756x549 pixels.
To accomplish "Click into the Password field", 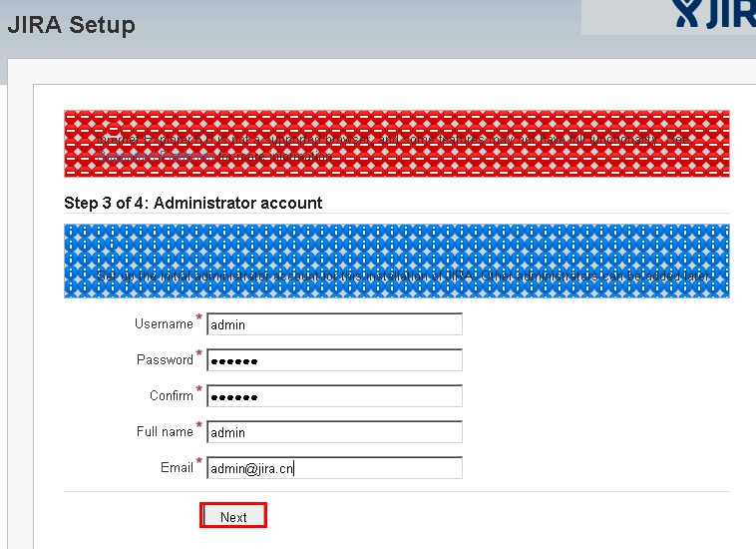I will coord(334,360).
